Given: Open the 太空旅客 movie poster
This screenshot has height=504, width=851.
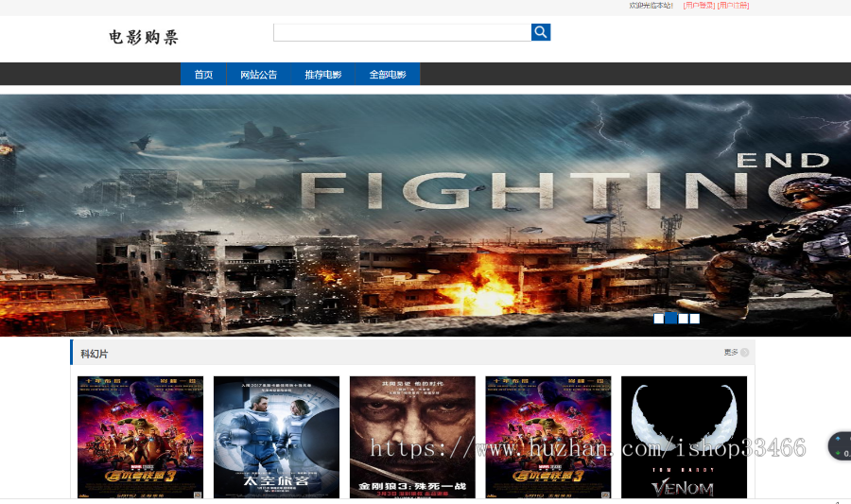Looking at the screenshot, I should (x=276, y=437).
